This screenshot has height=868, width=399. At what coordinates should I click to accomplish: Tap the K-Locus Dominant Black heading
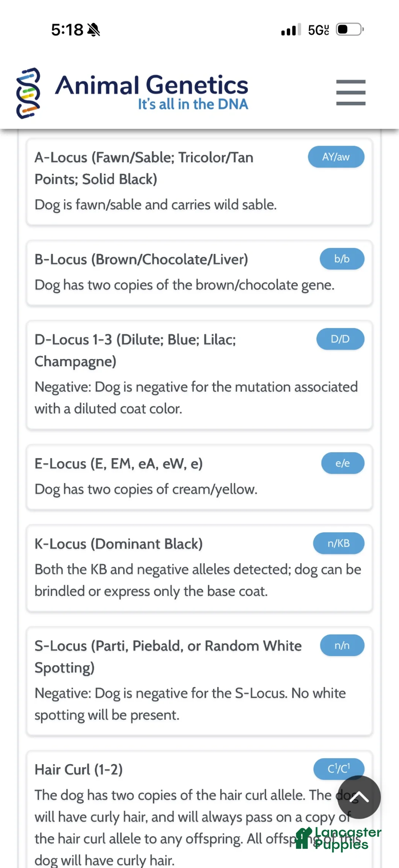119,544
